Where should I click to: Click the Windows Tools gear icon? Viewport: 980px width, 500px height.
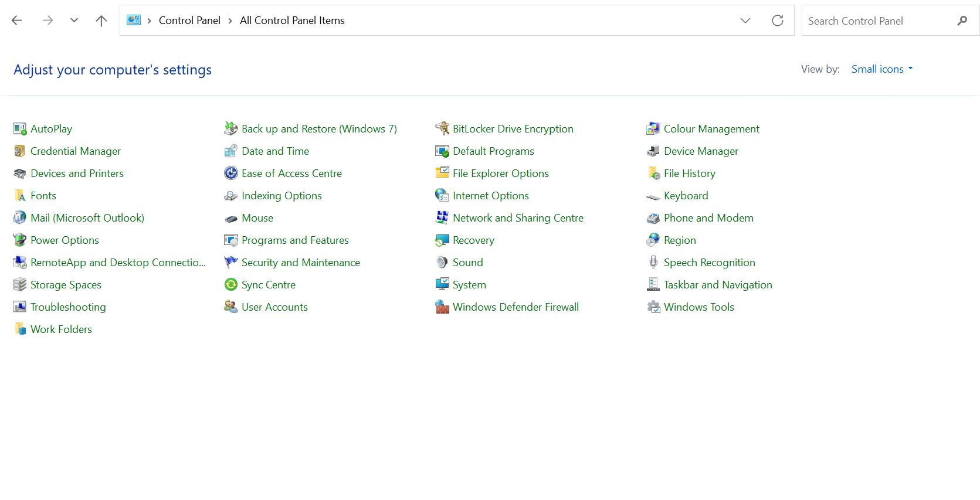pos(653,307)
